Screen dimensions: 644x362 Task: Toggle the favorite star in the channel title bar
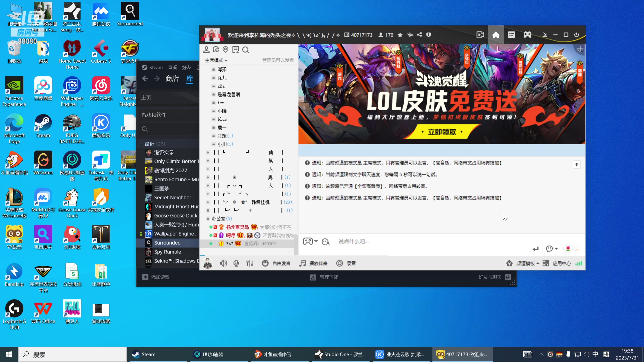click(400, 35)
